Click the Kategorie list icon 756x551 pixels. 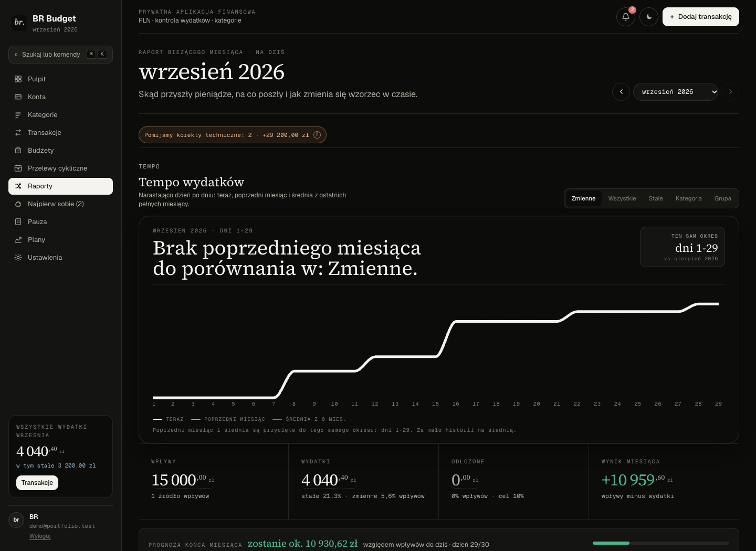[x=18, y=115]
